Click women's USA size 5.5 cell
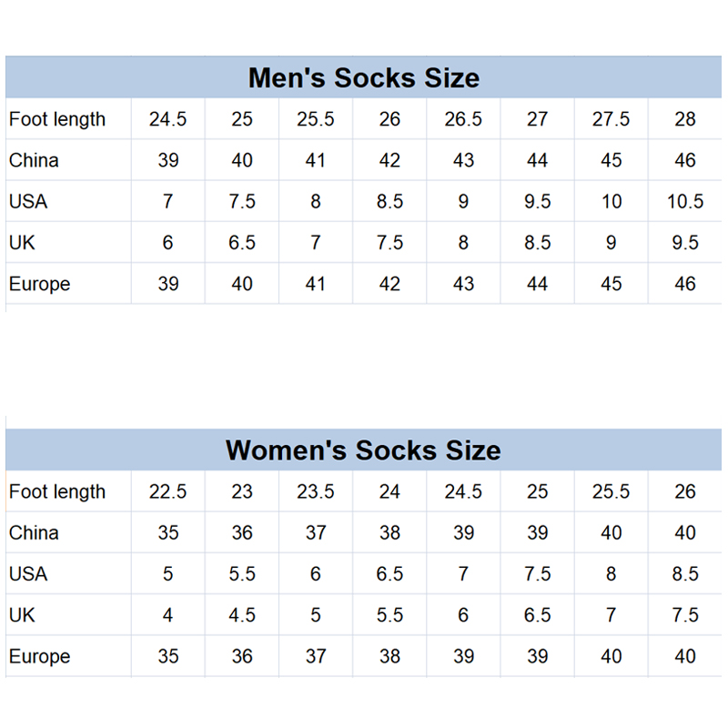 242,574
